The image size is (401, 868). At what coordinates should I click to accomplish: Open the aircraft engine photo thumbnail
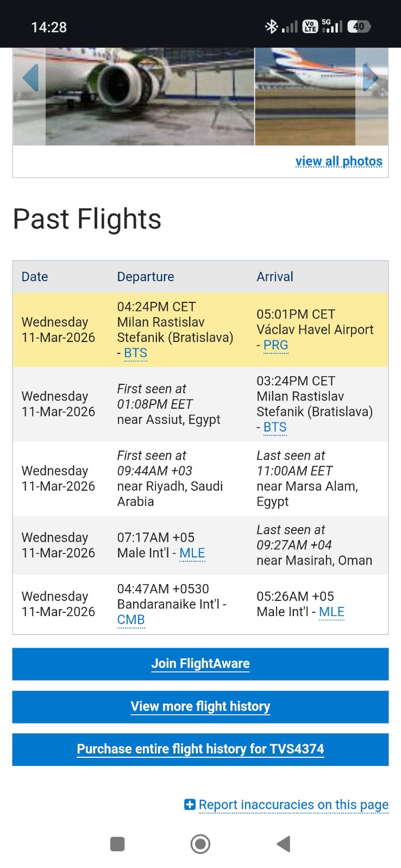click(149, 97)
